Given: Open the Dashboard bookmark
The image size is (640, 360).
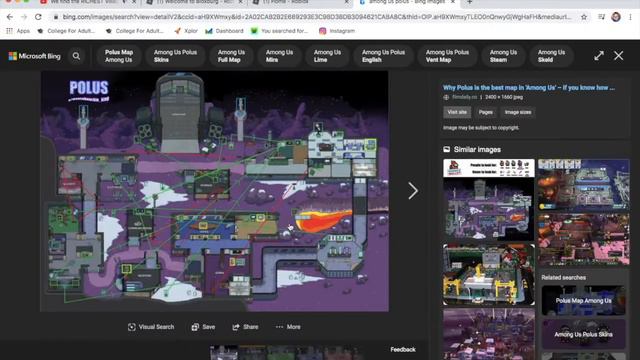Looking at the screenshot, I should [x=224, y=31].
